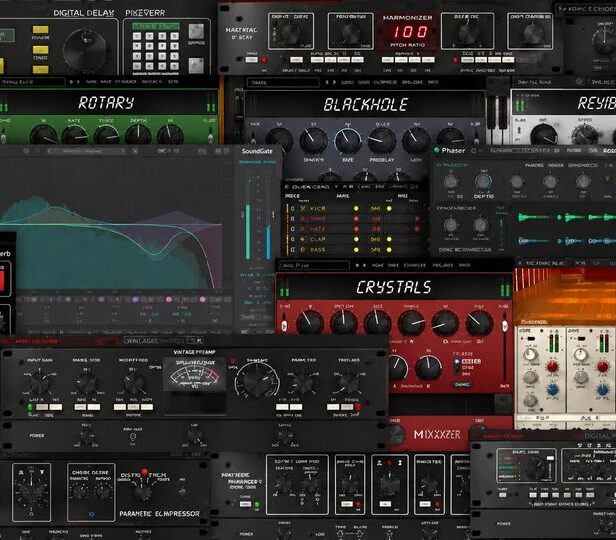
Task: Click the upper gray square button on Pixeverr
Action: pyautogui.click(x=196, y=31)
